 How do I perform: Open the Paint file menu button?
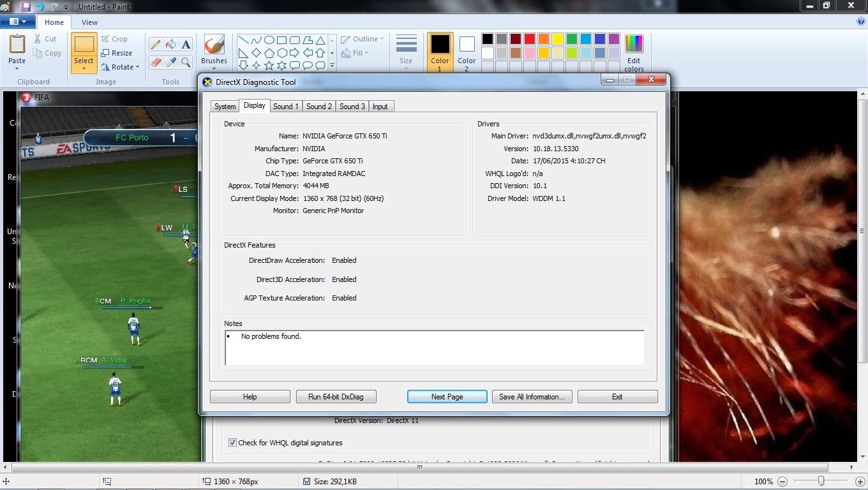coord(18,22)
